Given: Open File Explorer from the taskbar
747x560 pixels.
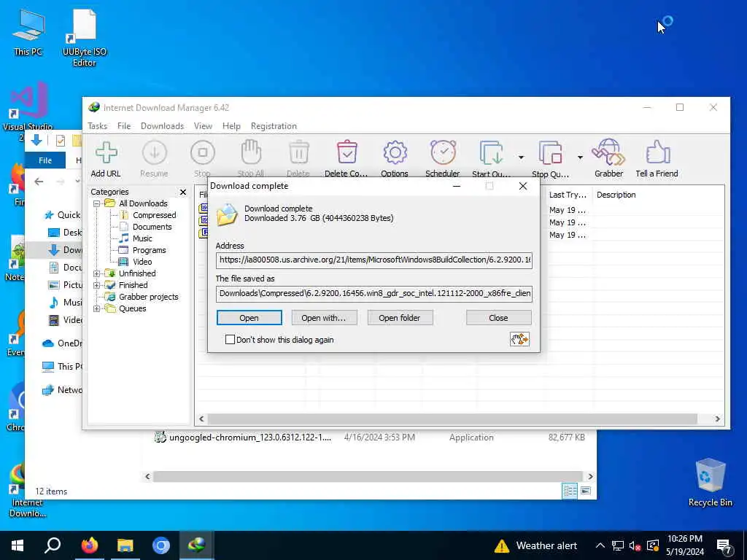Looking at the screenshot, I should [x=125, y=545].
